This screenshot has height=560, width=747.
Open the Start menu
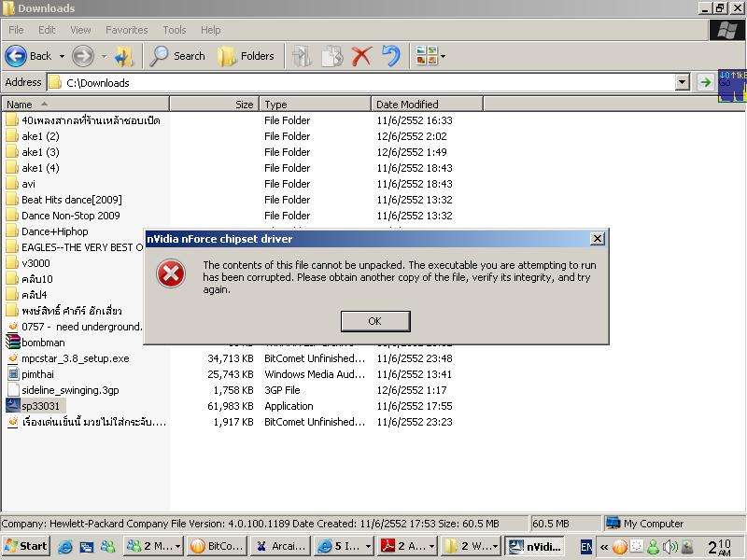25,546
